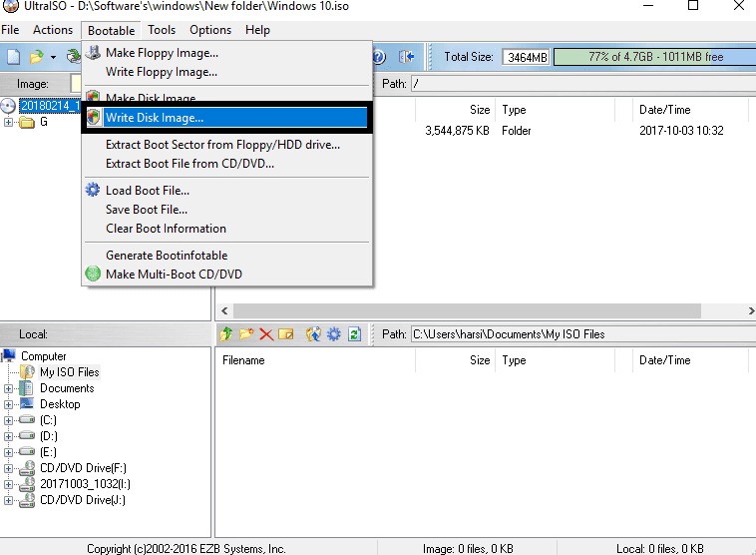This screenshot has height=555, width=756.
Task: Click the local Up folder icon
Action: [x=225, y=334]
